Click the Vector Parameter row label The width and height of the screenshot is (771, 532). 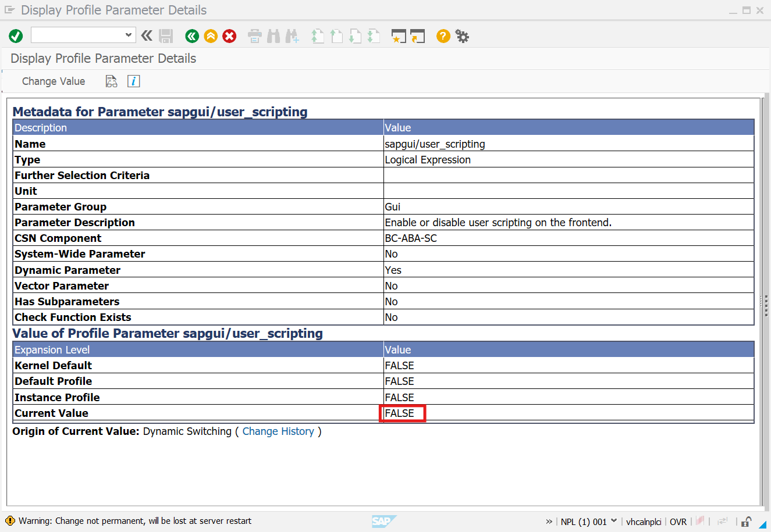coord(62,286)
